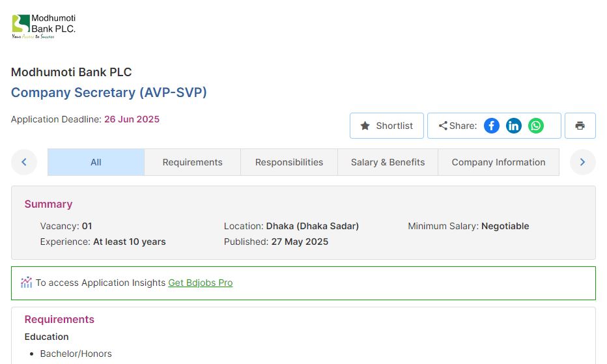Click the Modhumoti Bank PLC company name

pos(72,72)
